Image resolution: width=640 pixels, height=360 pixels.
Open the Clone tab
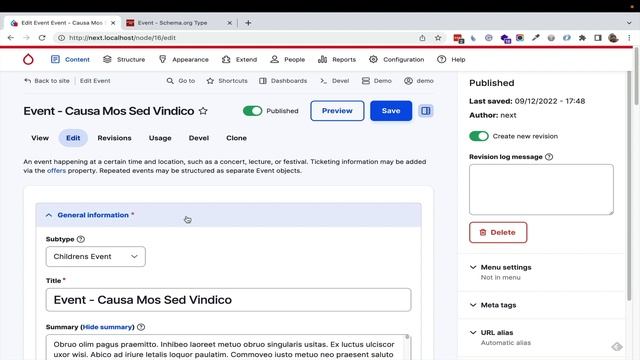[x=236, y=138]
